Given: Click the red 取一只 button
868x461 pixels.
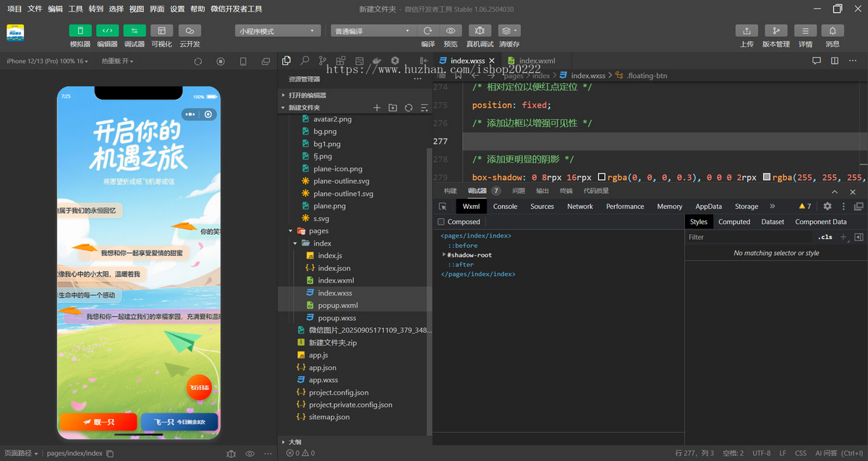Looking at the screenshot, I should (x=98, y=422).
